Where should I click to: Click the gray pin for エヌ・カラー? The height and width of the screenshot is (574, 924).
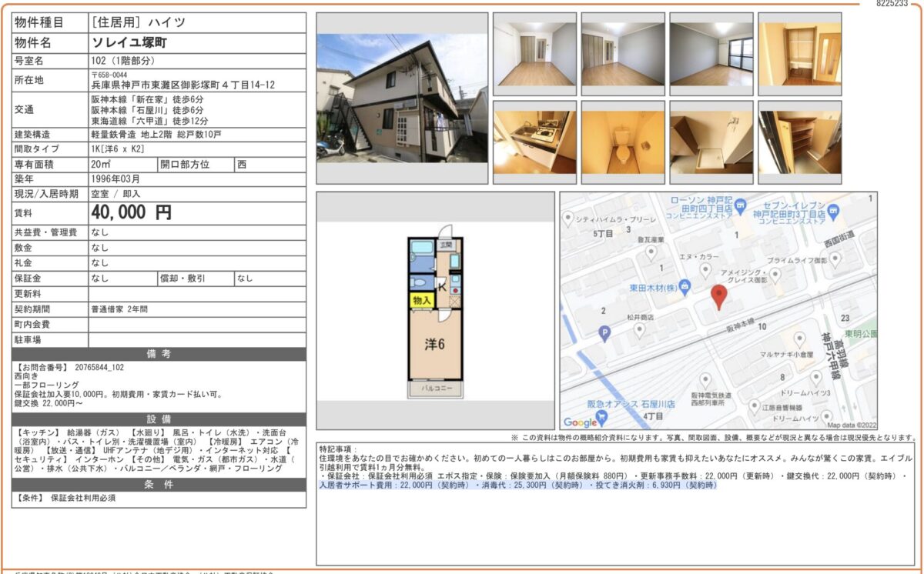point(705,269)
